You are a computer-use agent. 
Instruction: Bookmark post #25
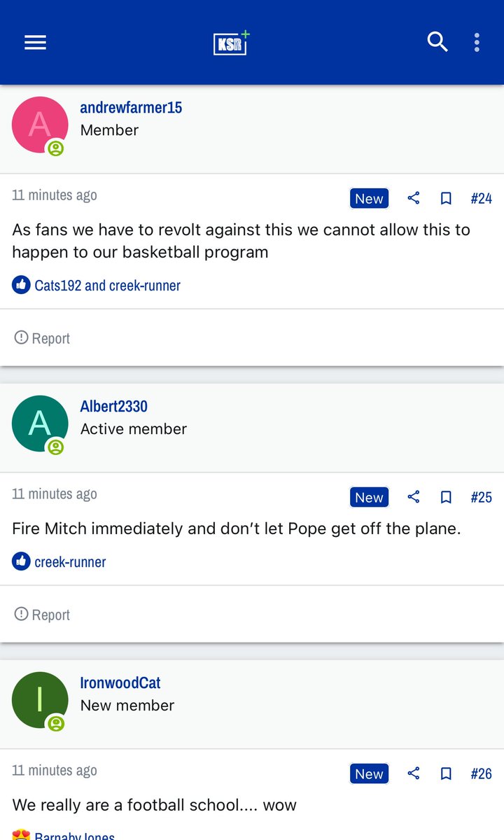[x=446, y=498]
